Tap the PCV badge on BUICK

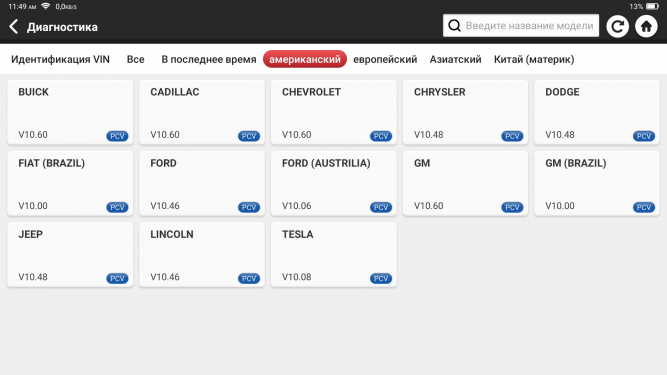(x=117, y=136)
